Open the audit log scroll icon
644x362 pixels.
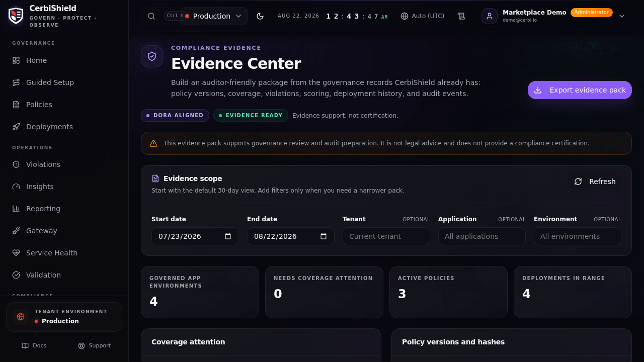tap(461, 16)
